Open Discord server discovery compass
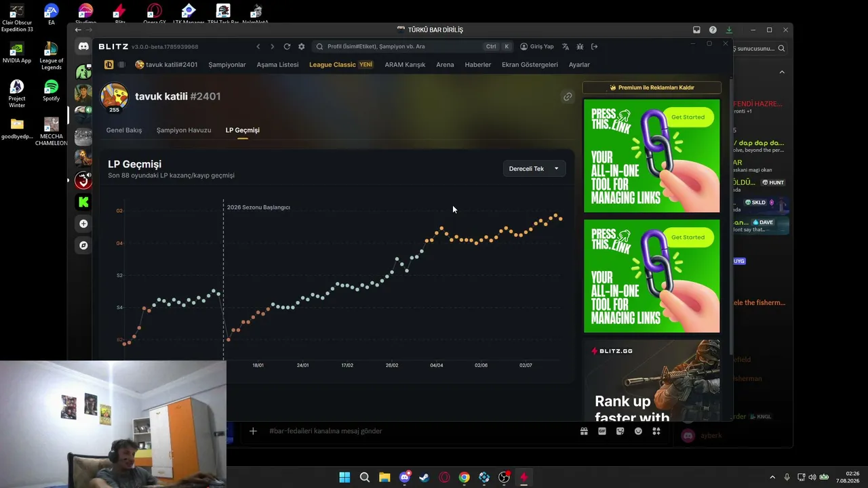 (x=83, y=245)
